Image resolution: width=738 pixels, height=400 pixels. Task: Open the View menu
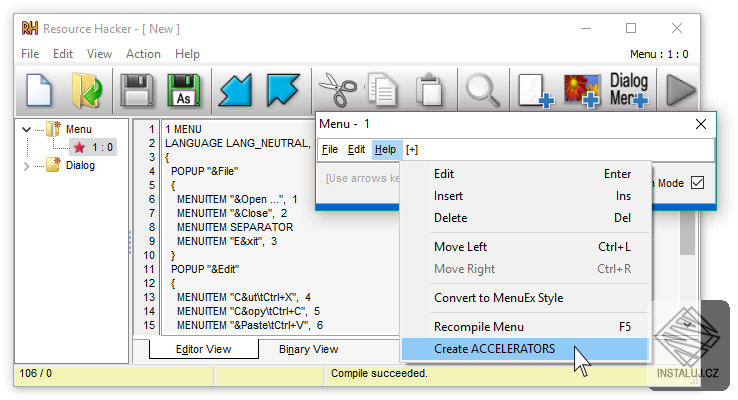[x=99, y=54]
